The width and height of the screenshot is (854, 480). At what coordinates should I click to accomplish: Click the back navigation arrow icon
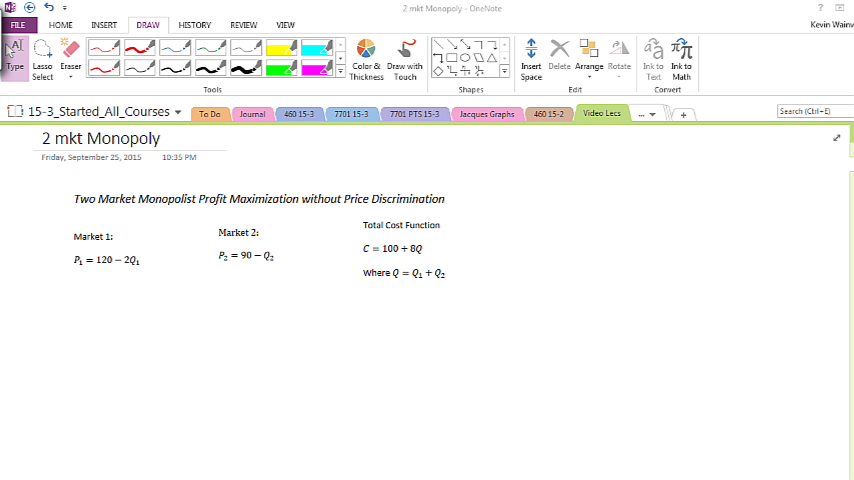(30, 7)
